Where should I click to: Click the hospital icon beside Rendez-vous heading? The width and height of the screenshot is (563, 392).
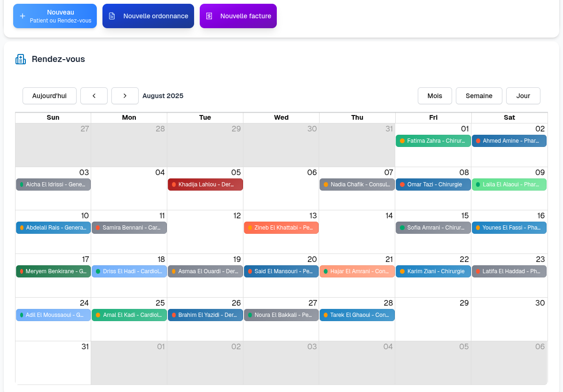tap(20, 58)
